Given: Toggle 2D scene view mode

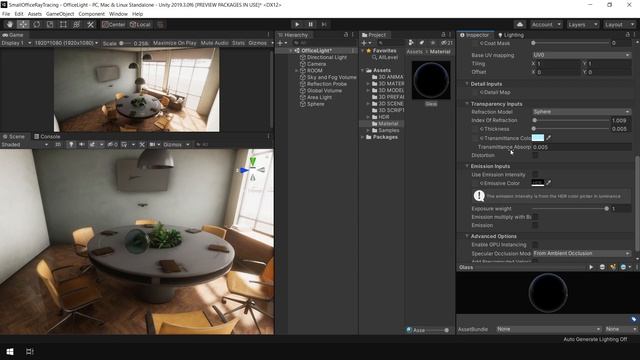Looking at the screenshot, I should (x=58, y=144).
